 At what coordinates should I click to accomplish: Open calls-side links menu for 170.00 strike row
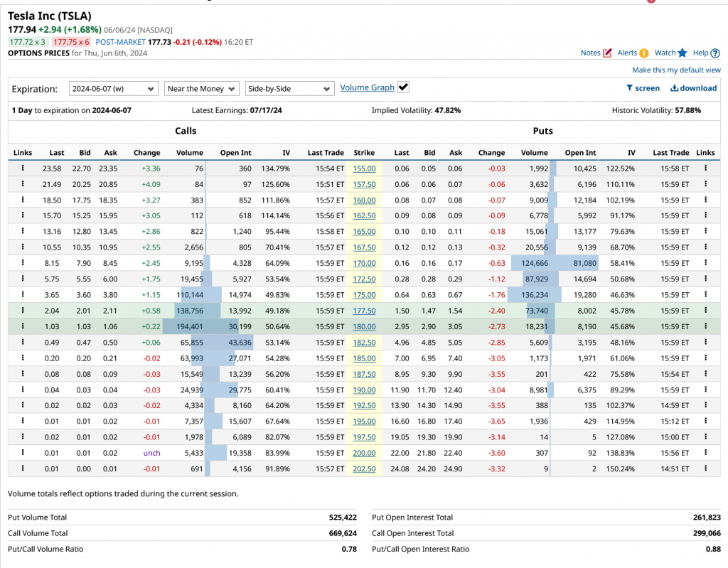coord(23,262)
